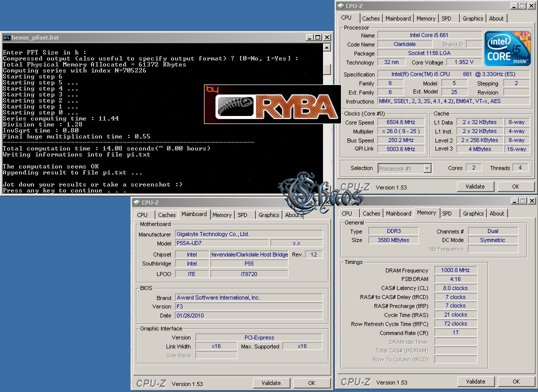The height and width of the screenshot is (392, 538).
Task: Click OK in the Memory window
Action: (x=516, y=381)
